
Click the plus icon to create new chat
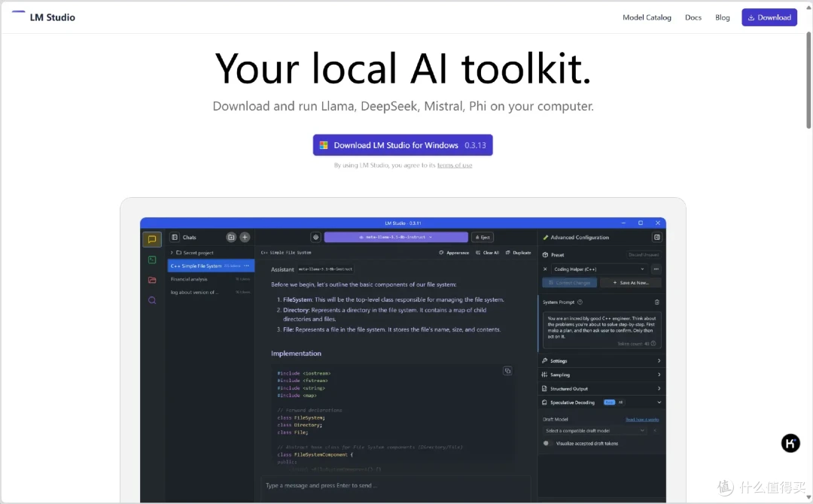(245, 237)
